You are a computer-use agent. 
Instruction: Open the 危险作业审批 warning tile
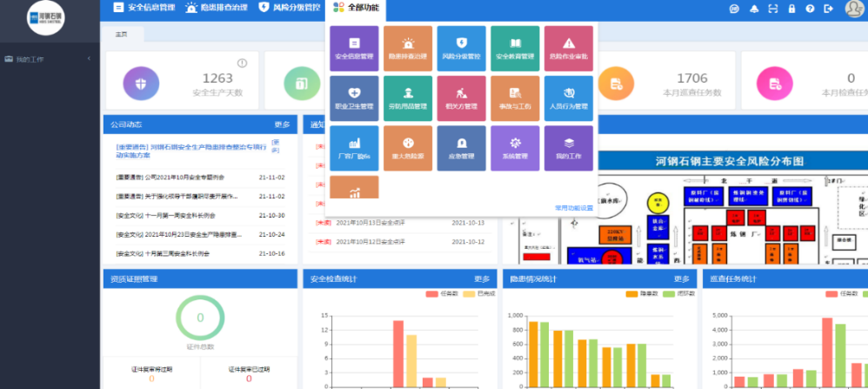(x=568, y=49)
